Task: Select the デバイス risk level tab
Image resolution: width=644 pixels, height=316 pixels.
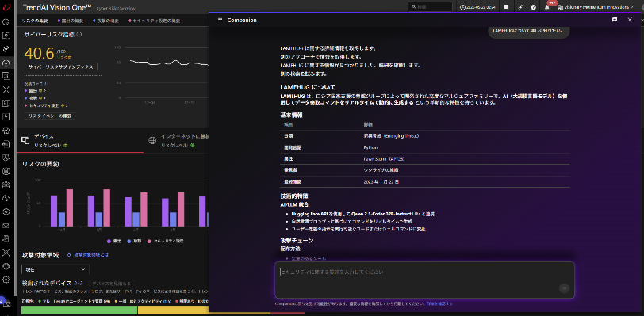Action: (80, 140)
